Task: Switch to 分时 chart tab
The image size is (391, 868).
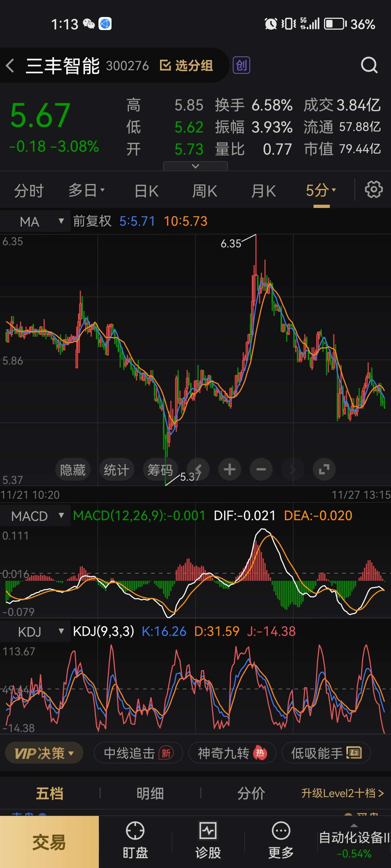Action: 29,190
